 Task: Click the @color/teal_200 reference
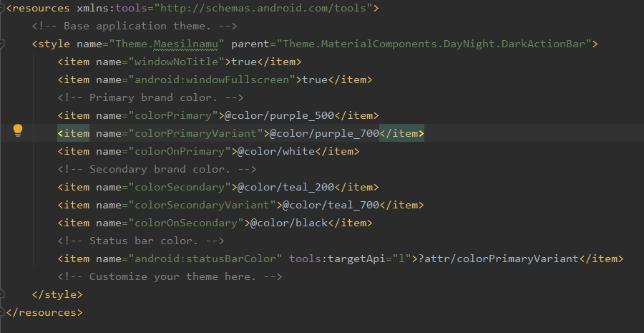click(x=286, y=187)
